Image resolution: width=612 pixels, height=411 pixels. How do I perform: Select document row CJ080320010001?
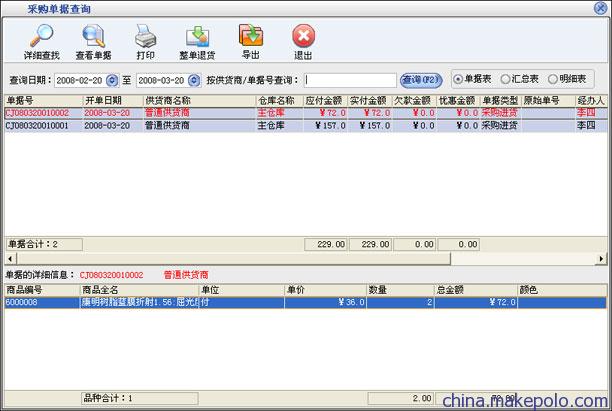click(38, 126)
